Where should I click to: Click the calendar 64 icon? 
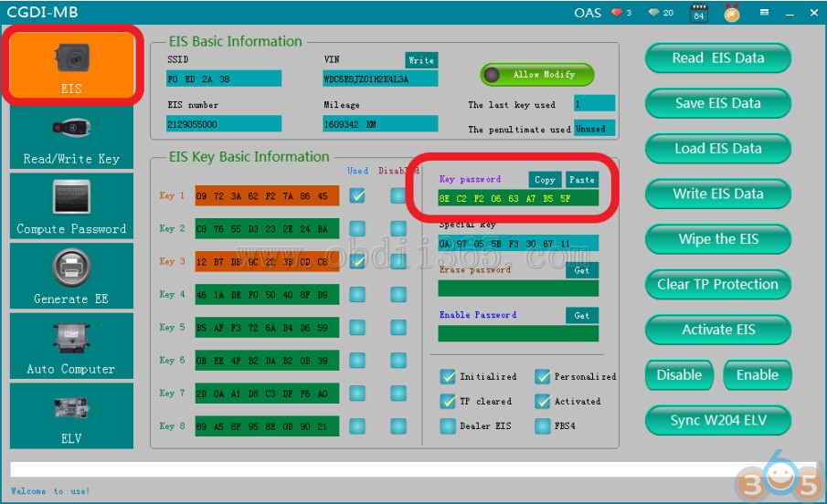699,13
